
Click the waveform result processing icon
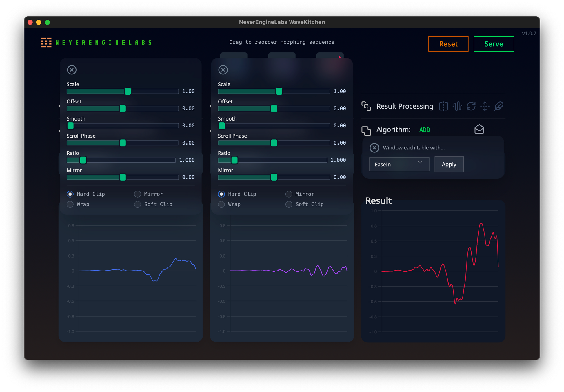point(457,106)
